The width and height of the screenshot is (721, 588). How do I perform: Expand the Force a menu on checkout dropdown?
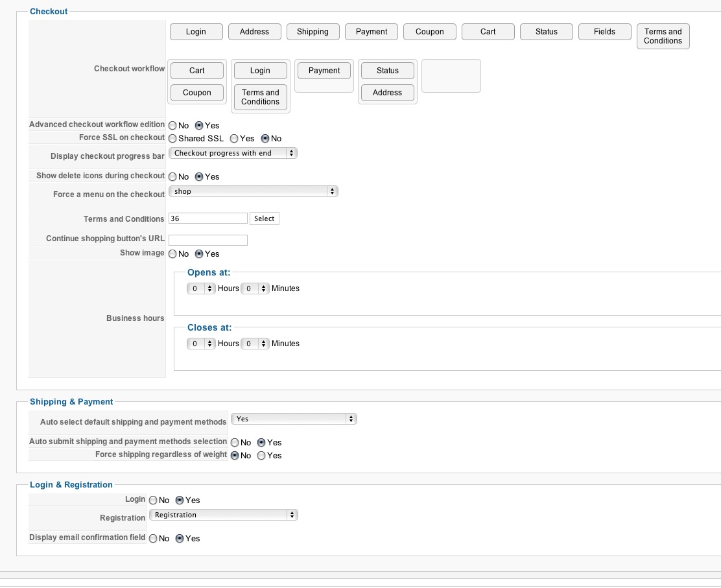pos(253,191)
